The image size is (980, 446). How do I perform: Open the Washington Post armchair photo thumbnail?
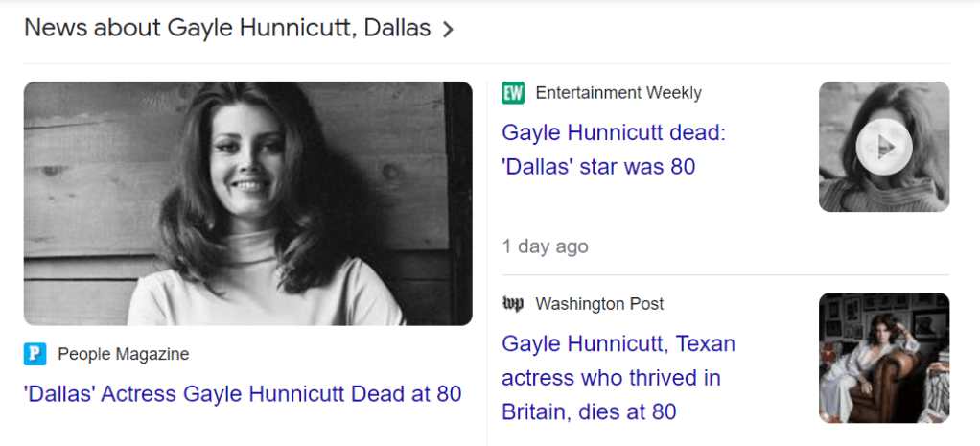tap(883, 358)
